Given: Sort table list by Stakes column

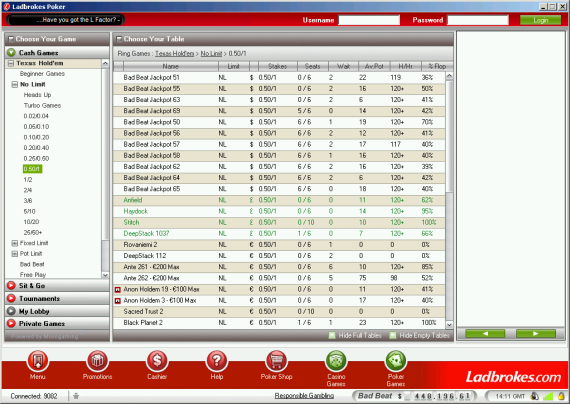Looking at the screenshot, I should tap(278, 66).
